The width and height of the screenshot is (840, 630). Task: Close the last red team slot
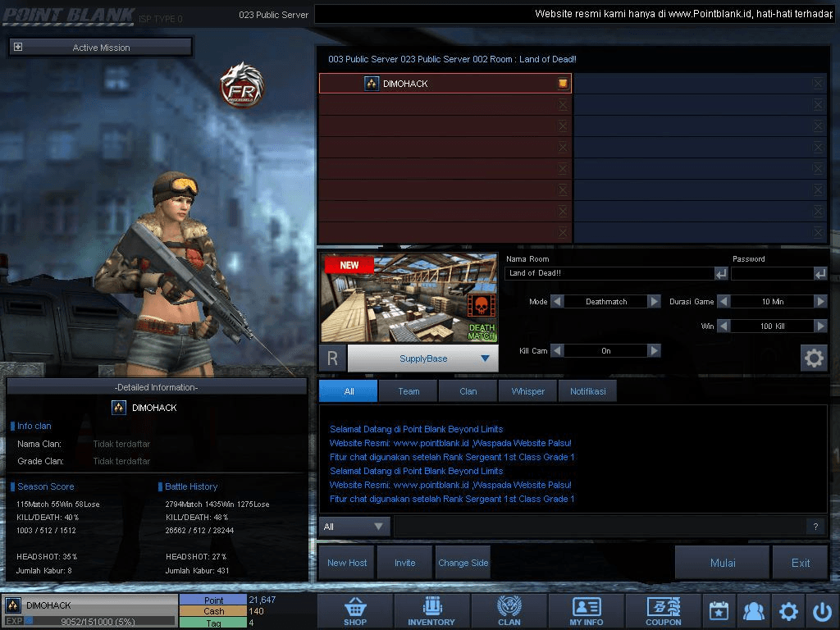point(563,232)
